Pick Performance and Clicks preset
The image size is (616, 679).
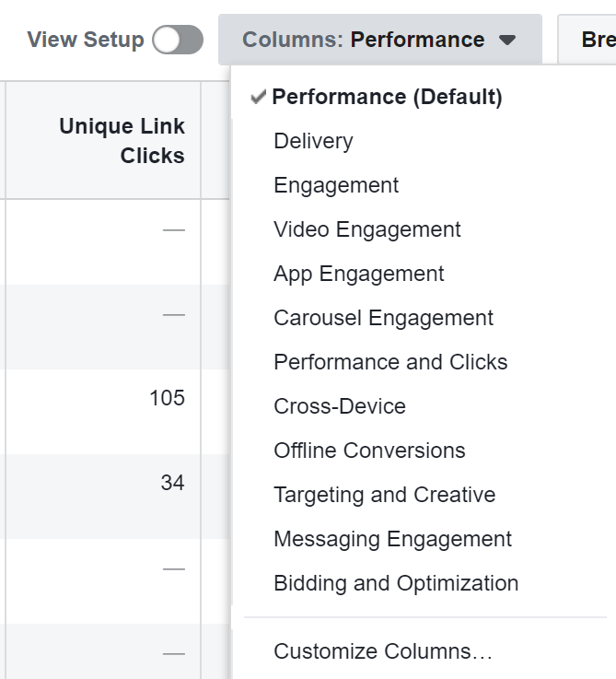390,362
